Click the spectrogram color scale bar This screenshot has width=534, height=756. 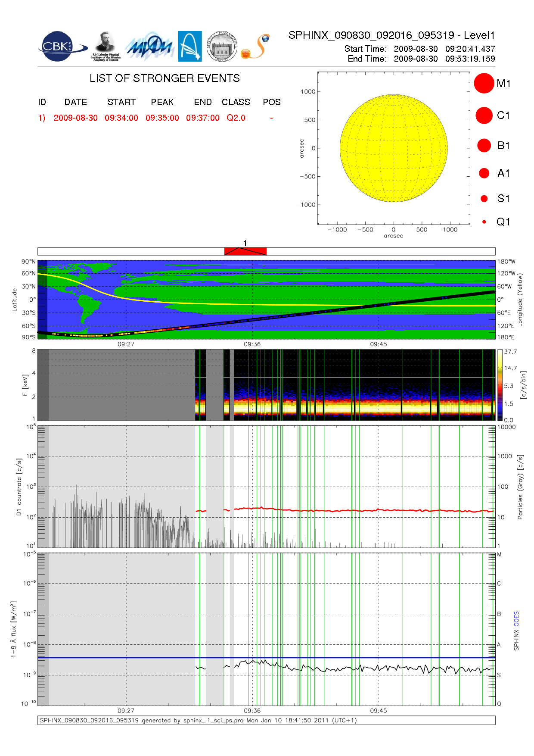pyautogui.click(x=500, y=385)
